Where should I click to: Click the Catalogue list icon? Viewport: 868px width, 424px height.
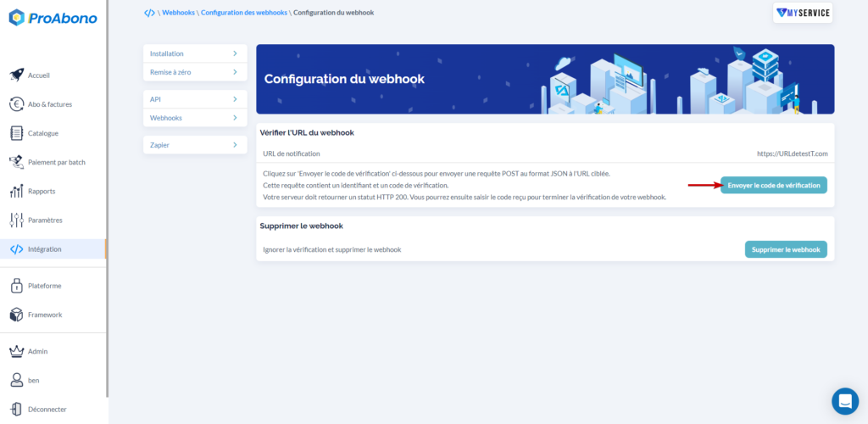coord(17,133)
